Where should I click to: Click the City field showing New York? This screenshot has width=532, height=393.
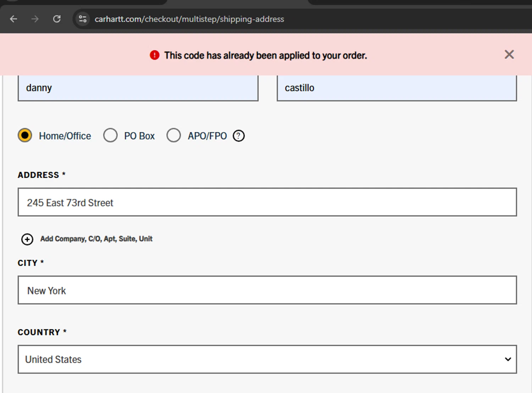click(x=267, y=290)
